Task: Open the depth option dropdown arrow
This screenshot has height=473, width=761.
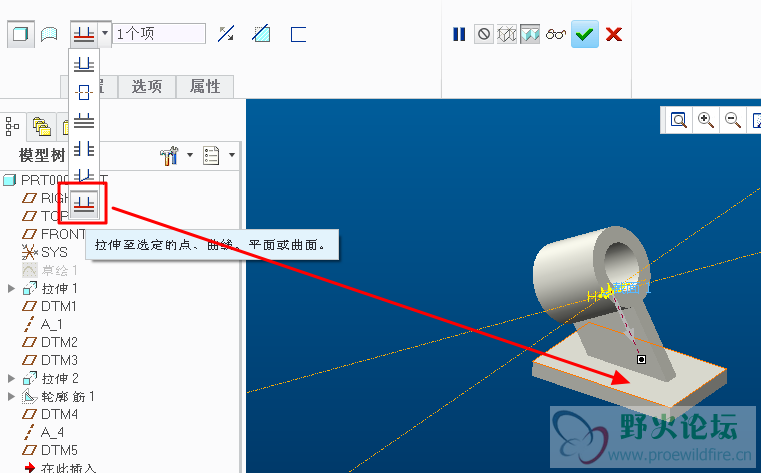Action: tap(104, 34)
